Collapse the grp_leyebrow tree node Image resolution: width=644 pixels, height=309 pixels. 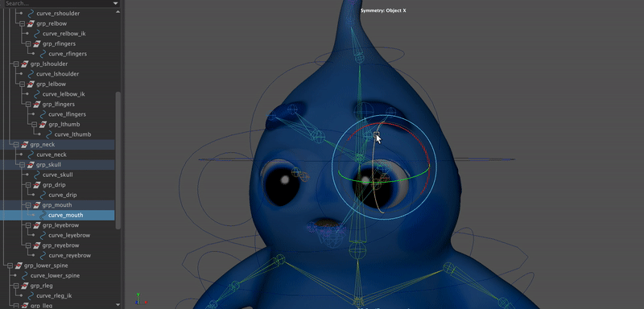28,225
